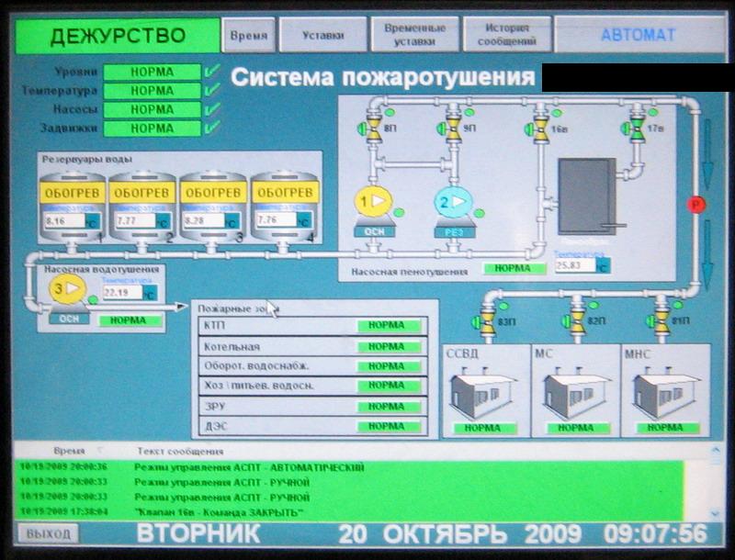Click pump 3 in water pumping station
Image resolution: width=735 pixels, height=560 pixels.
pos(67,290)
